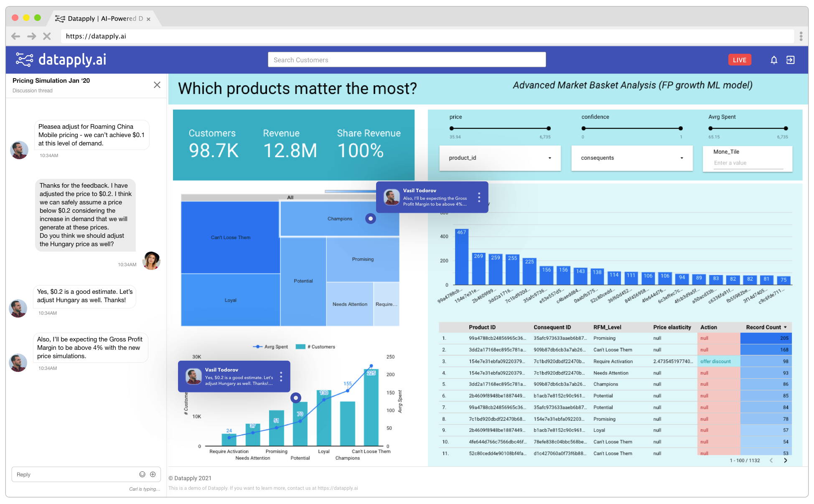Open options menu on Gross Profit comment popup

click(479, 197)
